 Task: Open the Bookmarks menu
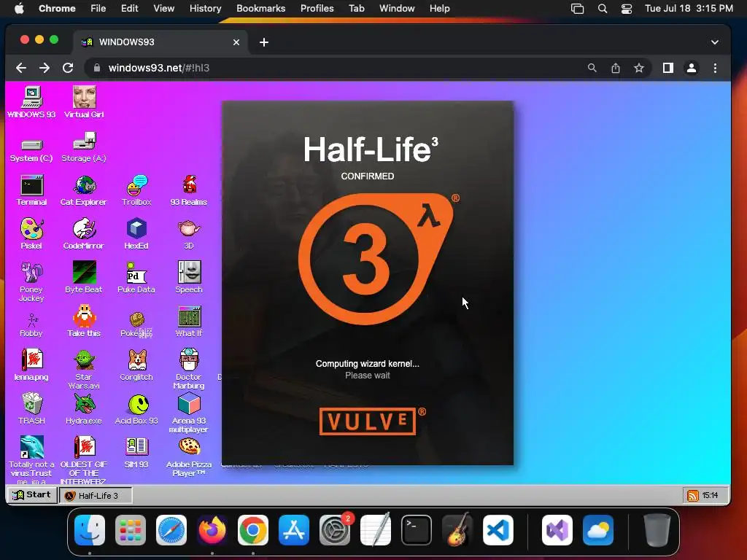pyautogui.click(x=260, y=8)
